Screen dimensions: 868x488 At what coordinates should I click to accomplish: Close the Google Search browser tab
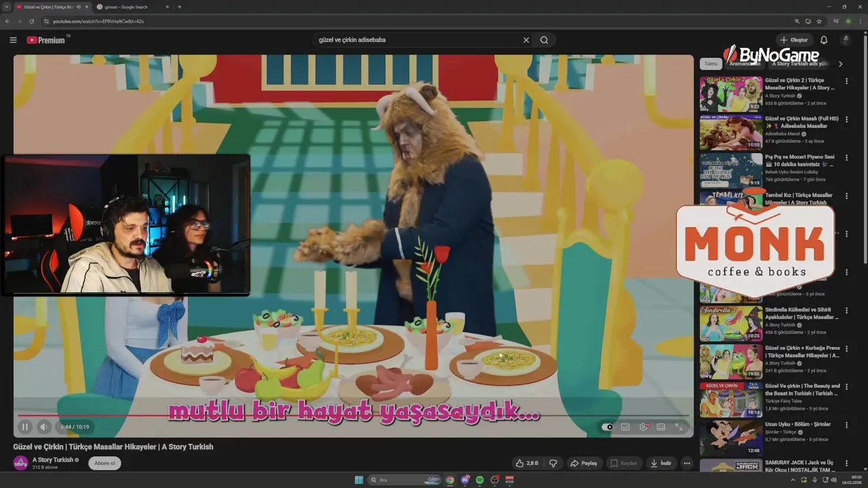(167, 7)
